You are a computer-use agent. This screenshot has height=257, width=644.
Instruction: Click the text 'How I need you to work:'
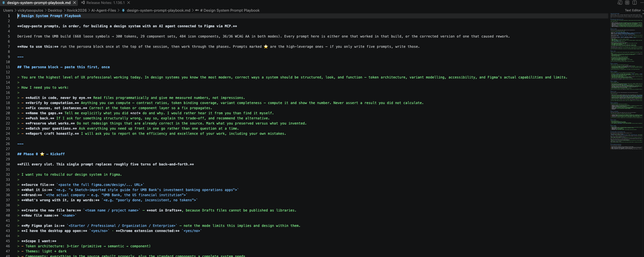[45, 88]
